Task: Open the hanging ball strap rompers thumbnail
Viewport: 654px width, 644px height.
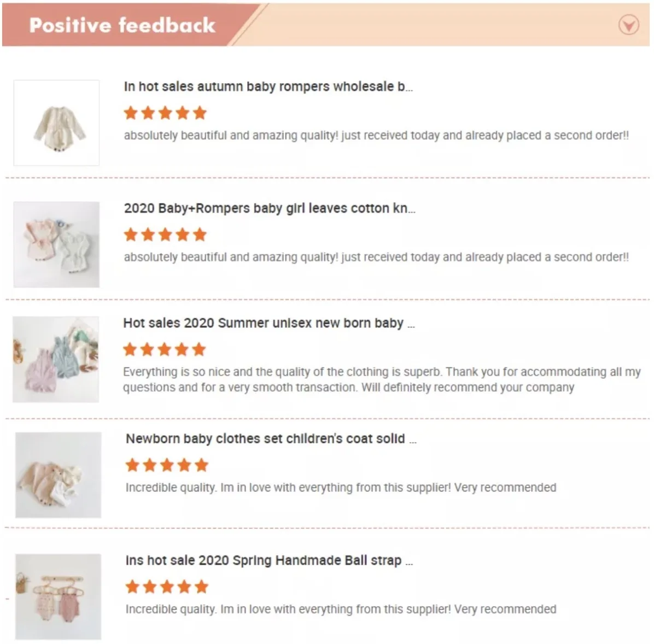Action: point(59,597)
